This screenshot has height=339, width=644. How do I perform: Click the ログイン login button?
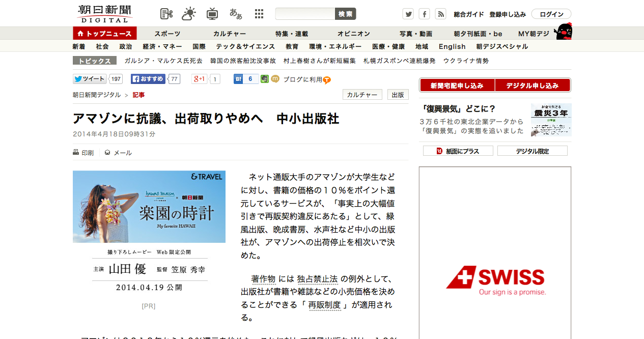click(551, 14)
